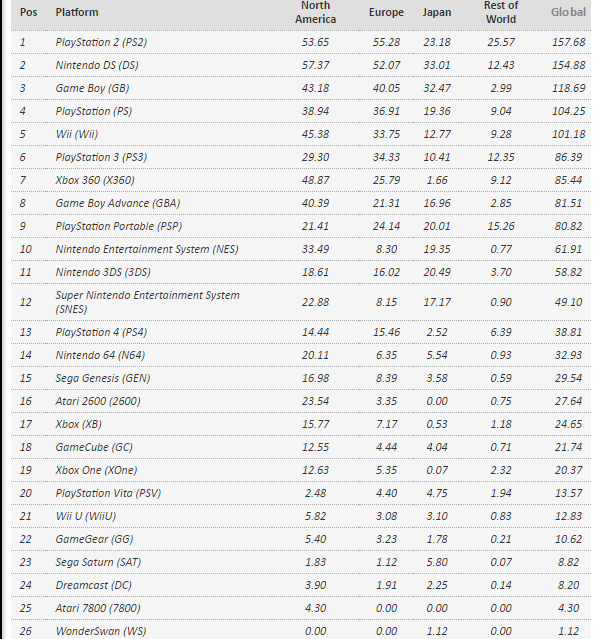Image resolution: width=600 pixels, height=639 pixels.
Task: Click PS2 global total 157.68
Action: [x=568, y=42]
